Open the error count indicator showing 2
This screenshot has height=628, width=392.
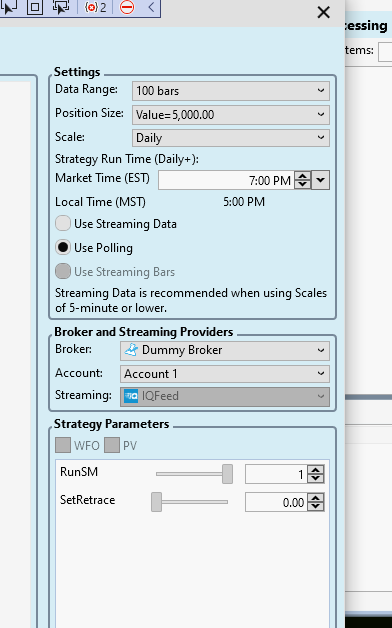click(x=95, y=7)
